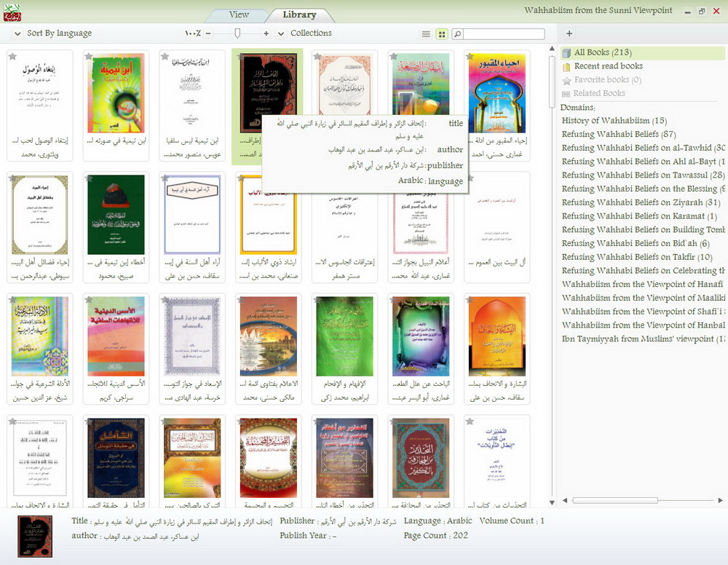Open Refusing Wahhabi Beliefs on Takfir (10)
The image size is (728, 565).
[637, 257]
